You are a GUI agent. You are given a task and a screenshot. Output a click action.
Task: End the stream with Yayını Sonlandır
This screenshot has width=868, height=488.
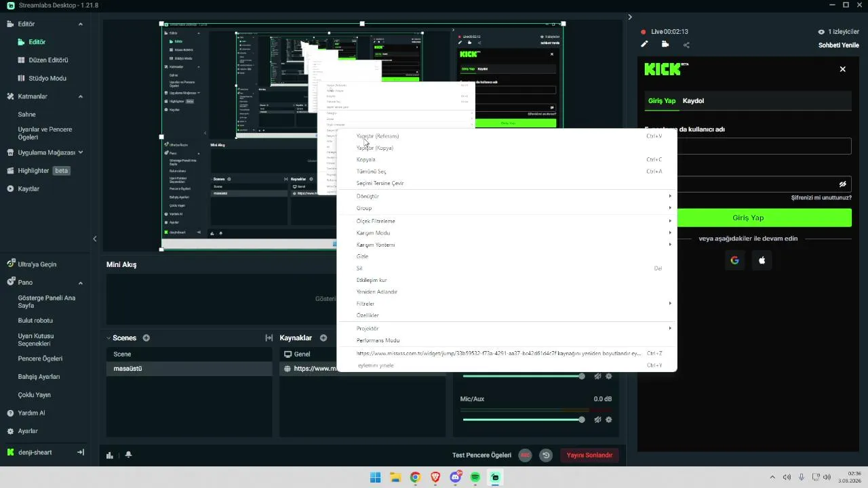(x=589, y=455)
